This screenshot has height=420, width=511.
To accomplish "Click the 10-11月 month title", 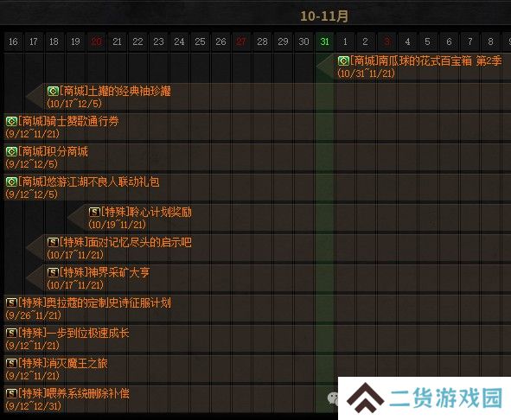I will pos(324,16).
